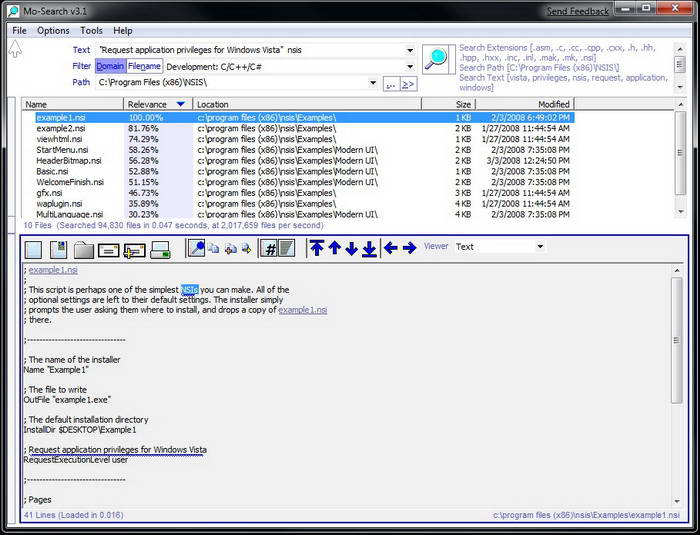The width and height of the screenshot is (700, 535).
Task: Click the binoculars find icon
Action: tap(230, 248)
